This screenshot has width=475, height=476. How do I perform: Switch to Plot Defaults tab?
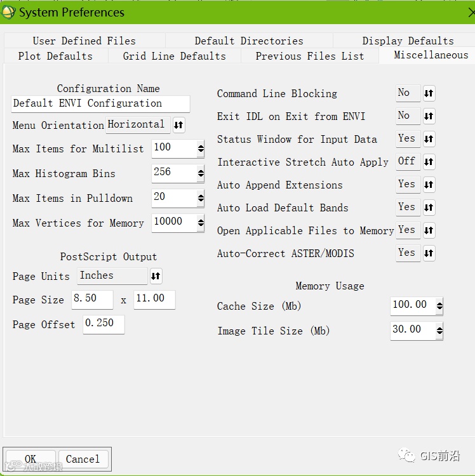point(56,56)
